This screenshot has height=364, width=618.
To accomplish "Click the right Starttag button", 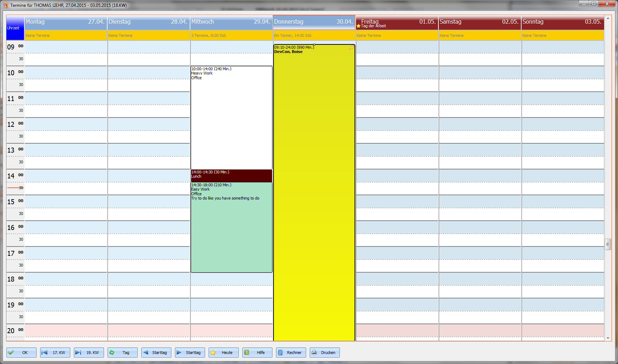I will (190, 353).
